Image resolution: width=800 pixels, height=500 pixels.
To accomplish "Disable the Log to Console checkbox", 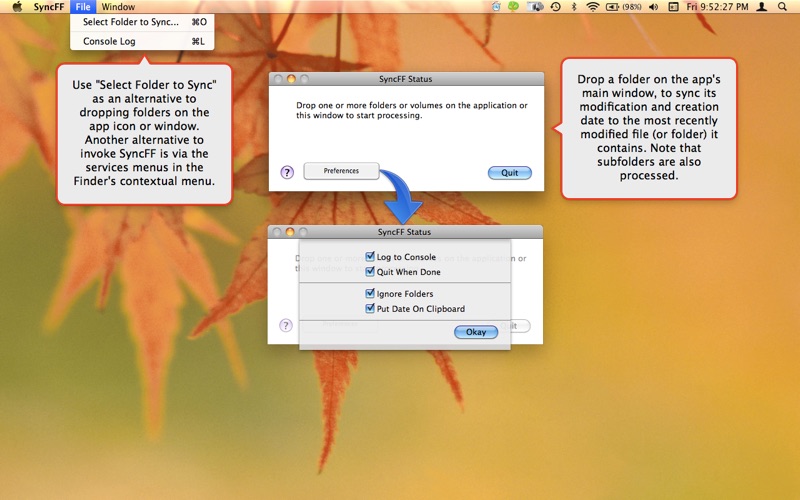I will point(370,257).
